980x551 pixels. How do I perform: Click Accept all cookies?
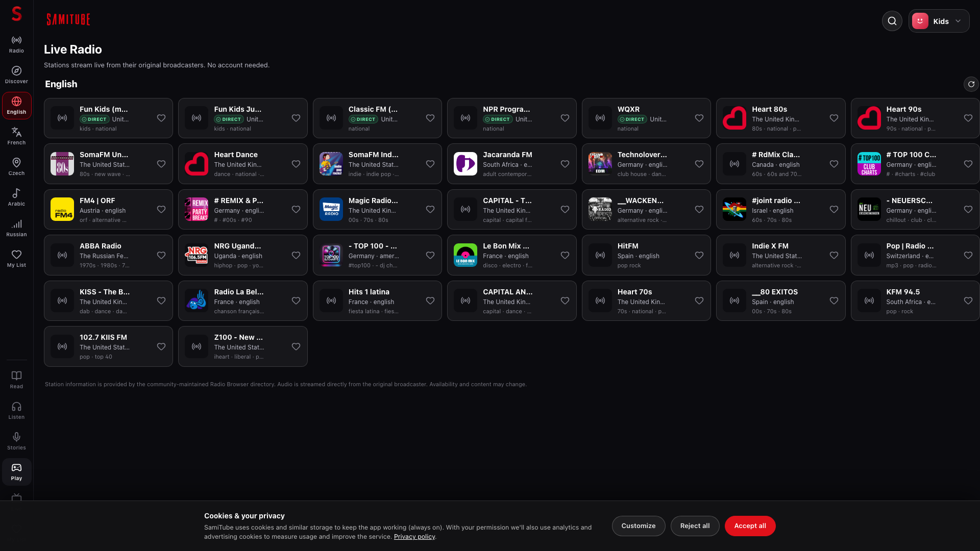click(x=750, y=526)
